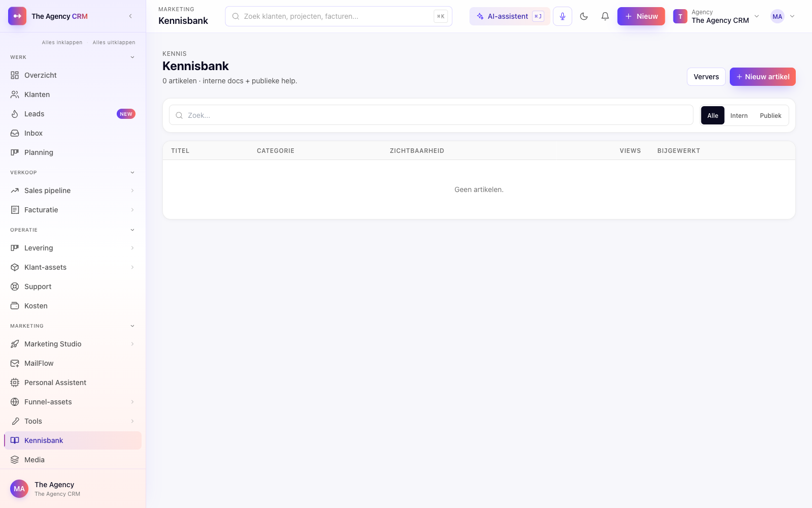Click the NEW badge next to Leads
Image resolution: width=812 pixels, height=508 pixels.
coord(126,114)
